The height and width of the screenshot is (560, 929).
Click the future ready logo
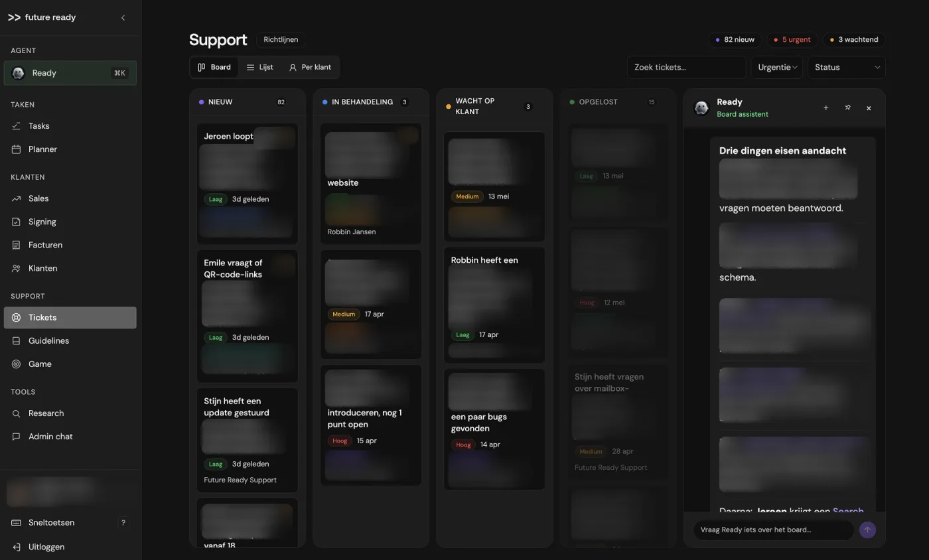[42, 18]
